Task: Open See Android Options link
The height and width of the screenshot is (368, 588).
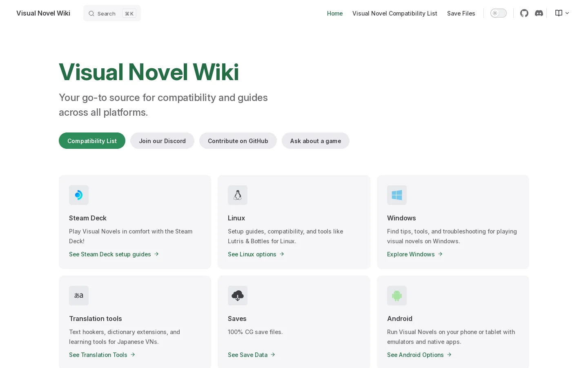Action: (419, 355)
